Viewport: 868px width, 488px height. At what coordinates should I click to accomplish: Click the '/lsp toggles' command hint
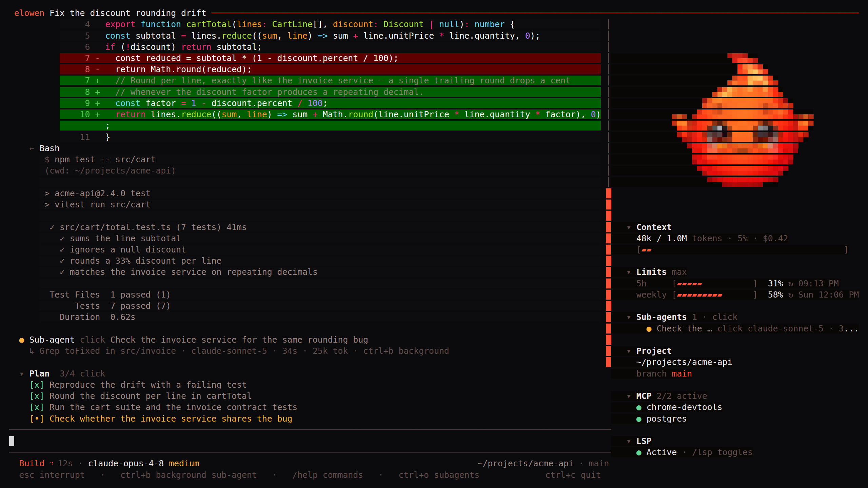pyautogui.click(x=722, y=452)
